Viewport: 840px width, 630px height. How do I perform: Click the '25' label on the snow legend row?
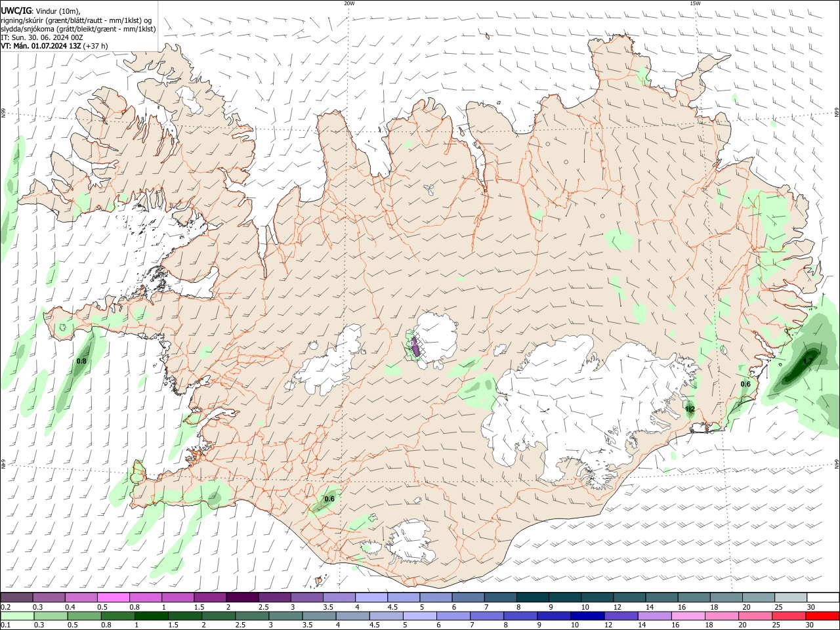pyautogui.click(x=778, y=607)
